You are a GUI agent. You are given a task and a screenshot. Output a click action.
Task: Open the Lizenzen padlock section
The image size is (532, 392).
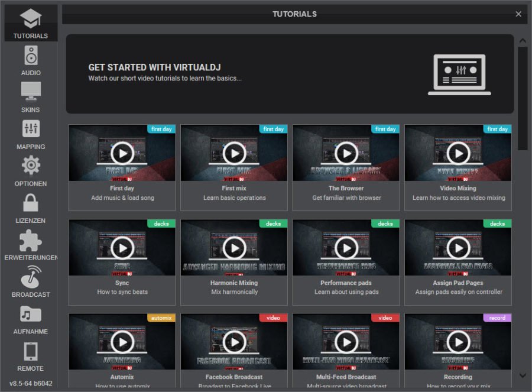[x=30, y=206]
